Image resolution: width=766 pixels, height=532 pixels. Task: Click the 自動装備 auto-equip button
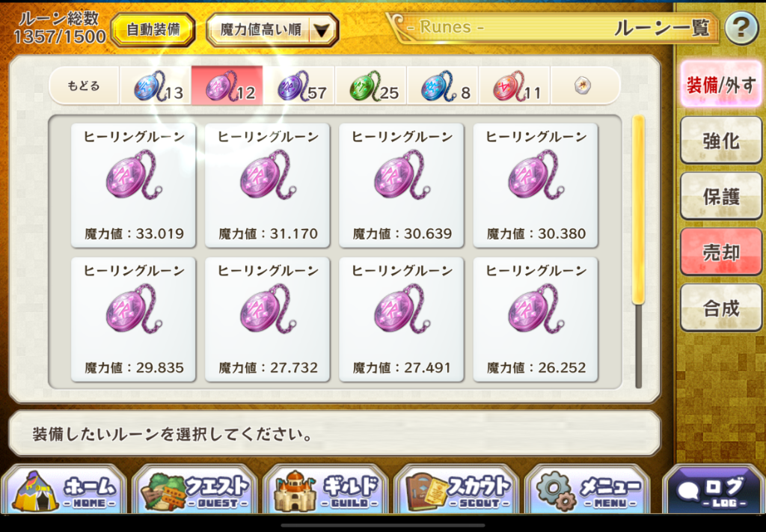[153, 30]
